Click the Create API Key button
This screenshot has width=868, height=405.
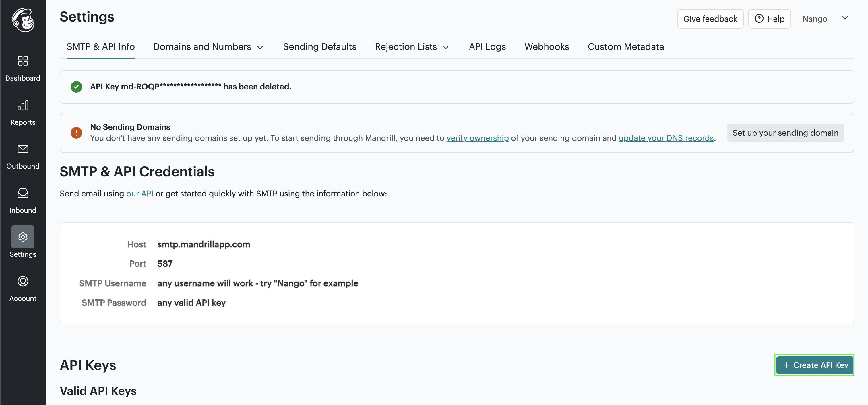815,365
